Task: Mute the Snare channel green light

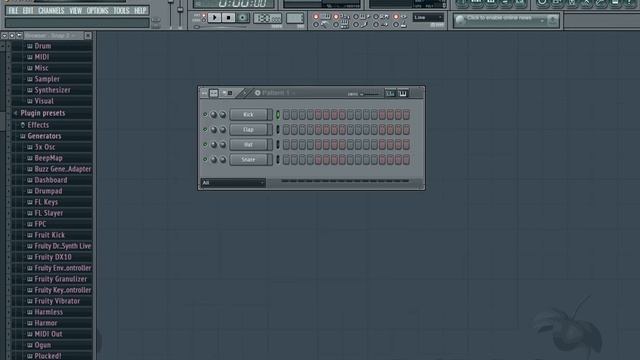Action: click(205, 160)
